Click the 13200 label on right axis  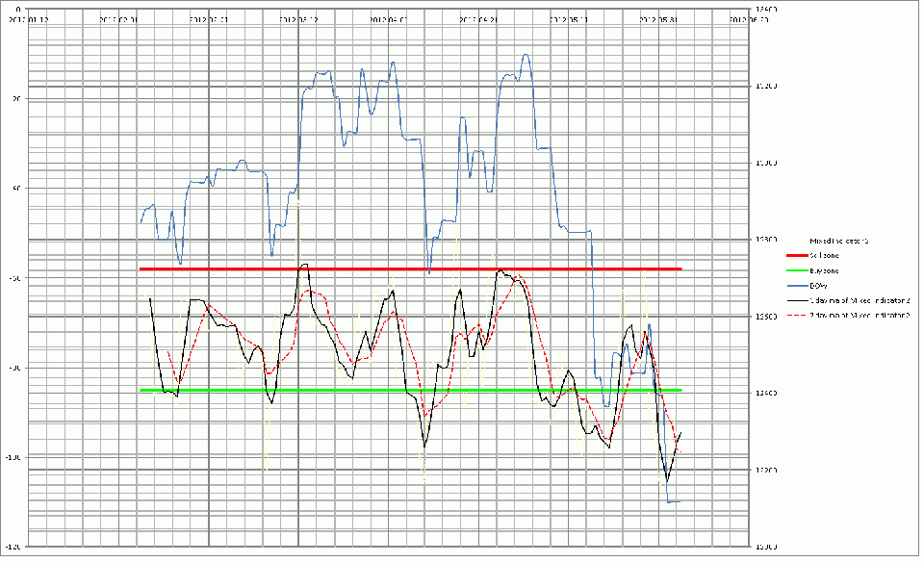click(766, 86)
